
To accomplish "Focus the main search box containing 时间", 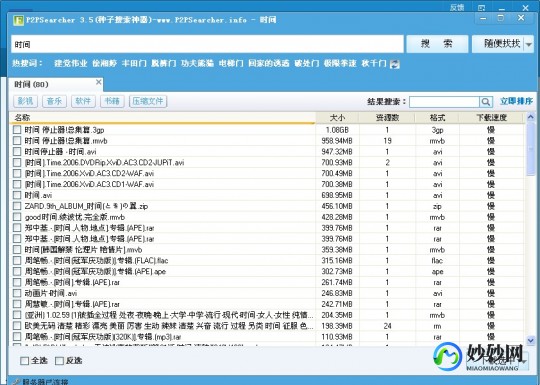I will point(207,44).
